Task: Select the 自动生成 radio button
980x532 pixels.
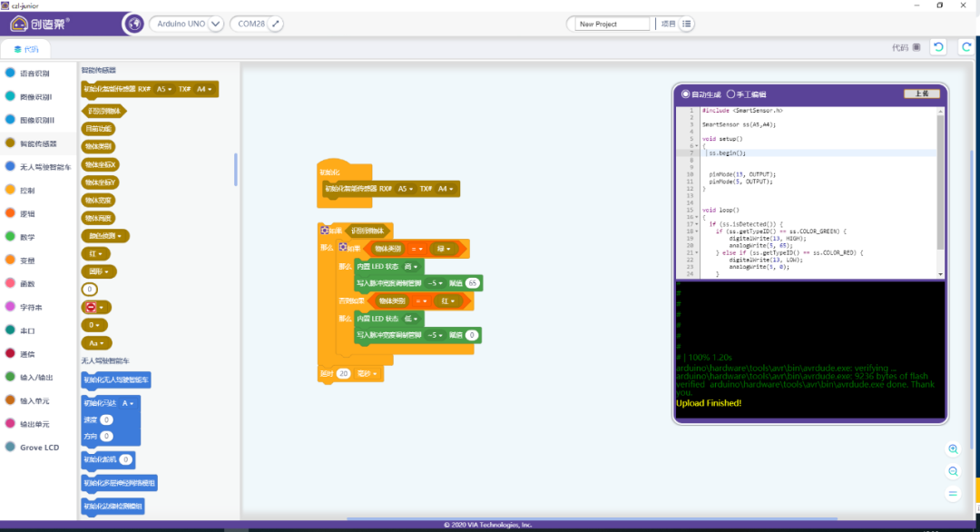Action: [x=686, y=94]
